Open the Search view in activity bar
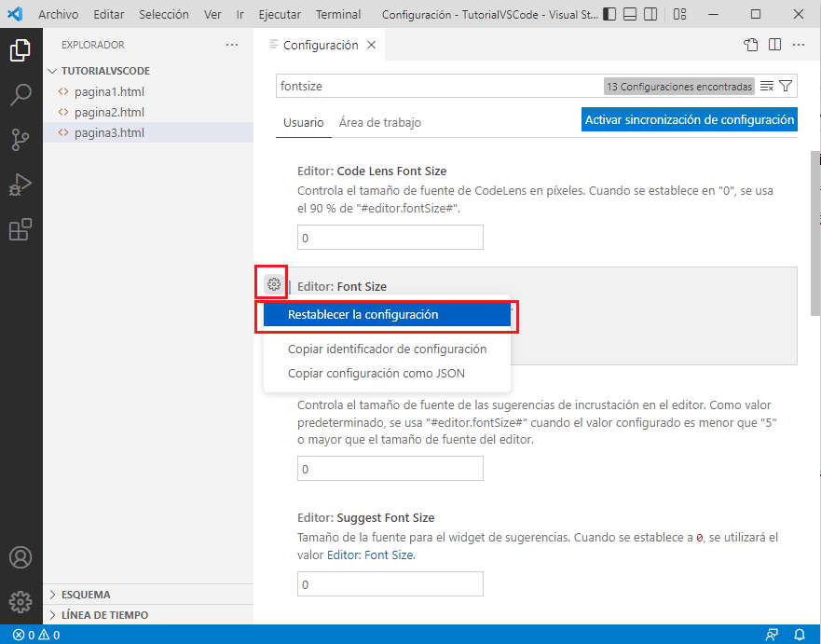The width and height of the screenshot is (821, 644). 21,95
